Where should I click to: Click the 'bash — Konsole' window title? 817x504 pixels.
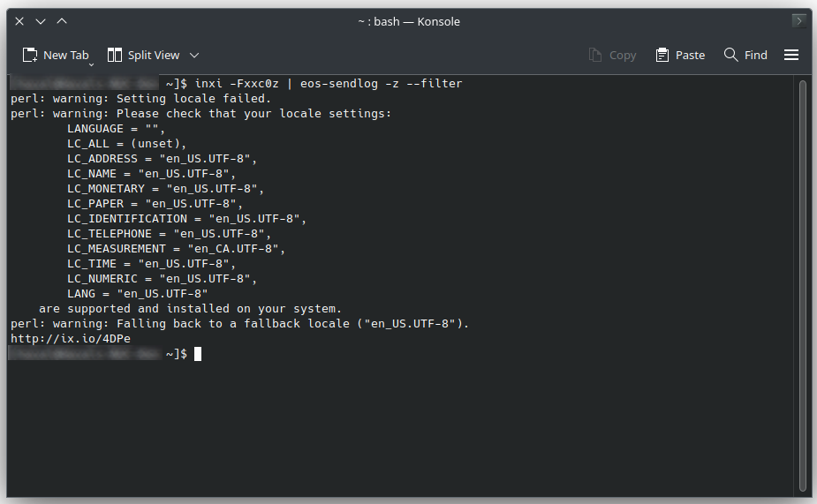point(417,22)
